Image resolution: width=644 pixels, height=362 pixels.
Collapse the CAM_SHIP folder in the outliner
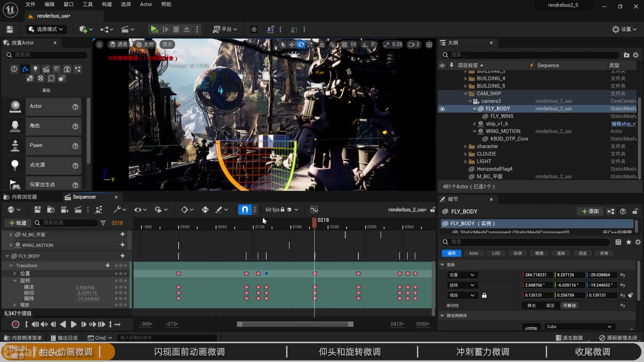[466, 94]
